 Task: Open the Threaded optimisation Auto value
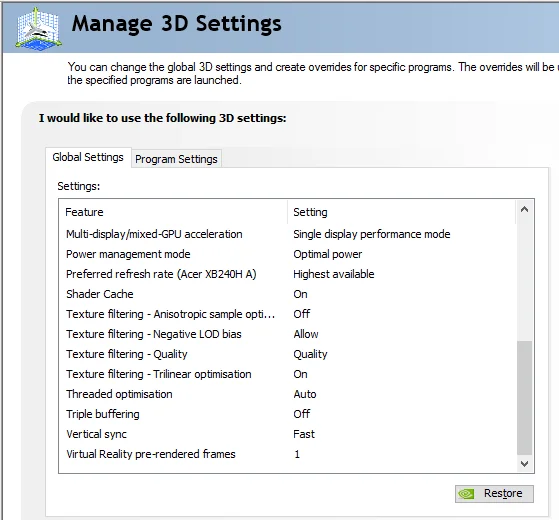[x=304, y=394]
